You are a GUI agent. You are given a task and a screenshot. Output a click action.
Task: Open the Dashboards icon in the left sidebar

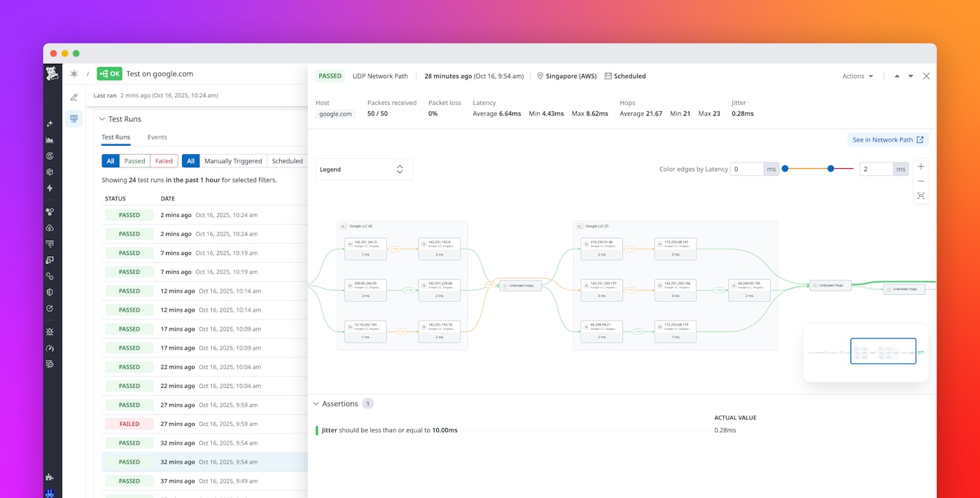point(50,139)
